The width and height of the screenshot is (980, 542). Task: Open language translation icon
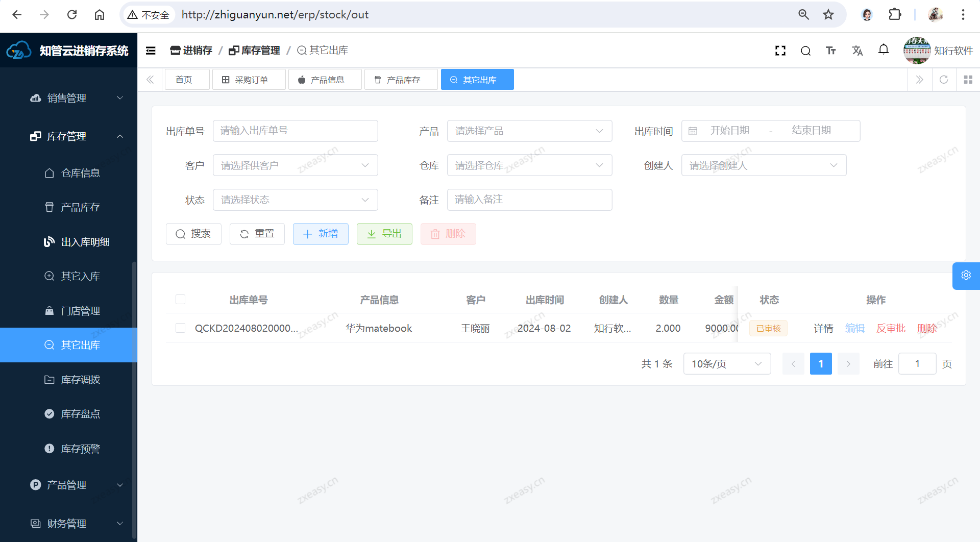point(857,51)
